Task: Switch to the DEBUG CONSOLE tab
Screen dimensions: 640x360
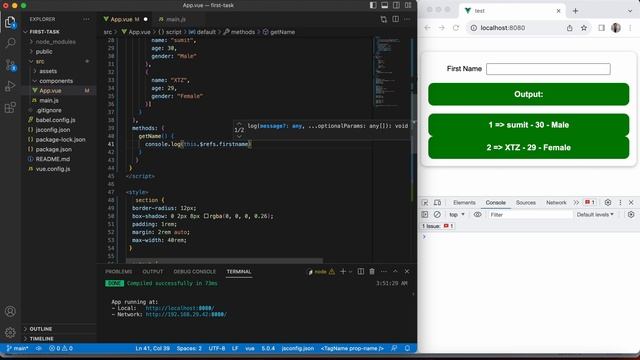Action: tap(195, 272)
